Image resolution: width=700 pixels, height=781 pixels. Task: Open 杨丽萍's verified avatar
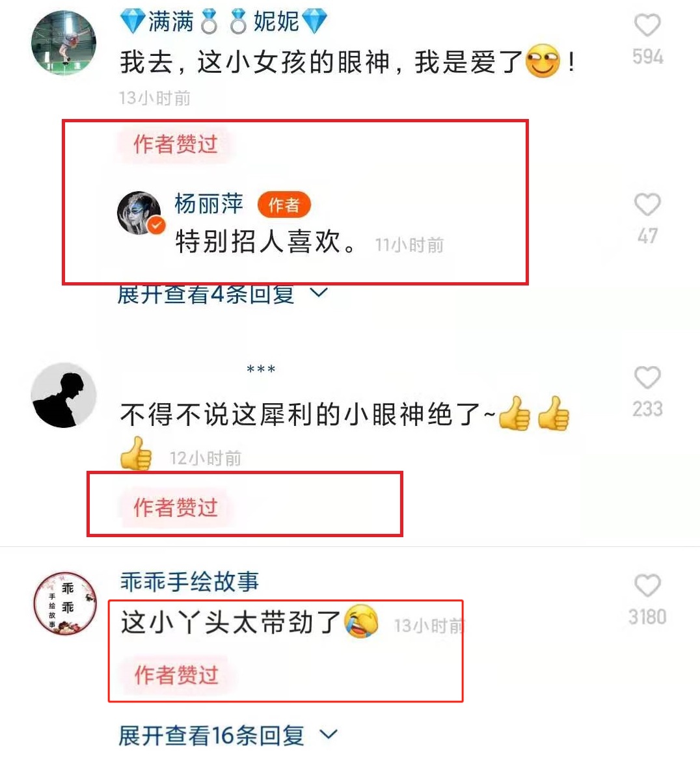coord(139,213)
